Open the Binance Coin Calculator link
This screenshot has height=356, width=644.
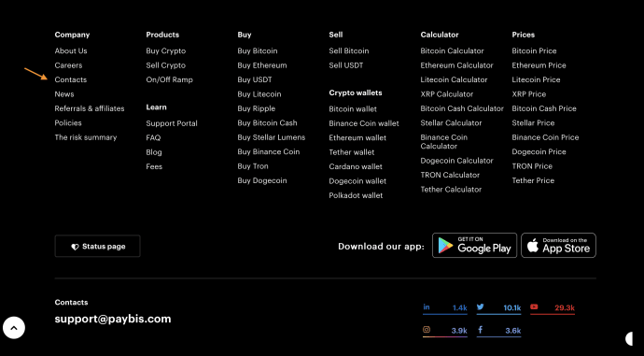click(x=444, y=142)
